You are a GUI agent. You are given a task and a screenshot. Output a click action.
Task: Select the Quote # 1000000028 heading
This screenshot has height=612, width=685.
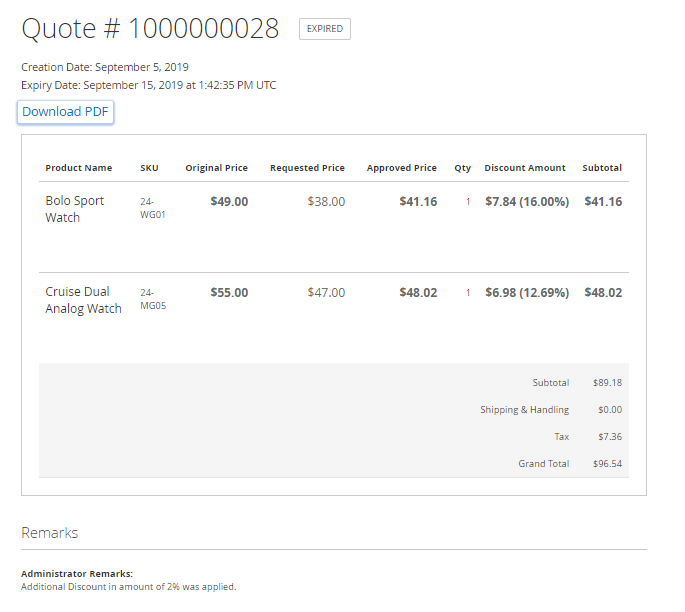click(x=150, y=29)
